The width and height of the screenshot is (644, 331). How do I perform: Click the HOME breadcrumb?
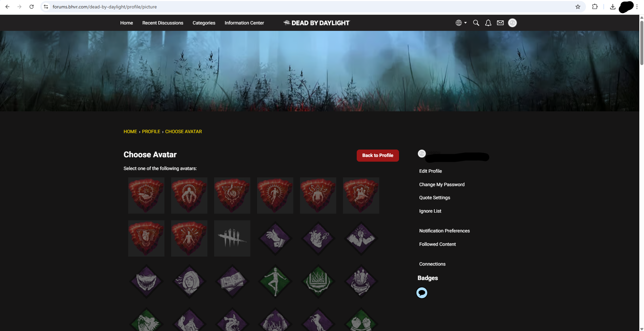[130, 131]
